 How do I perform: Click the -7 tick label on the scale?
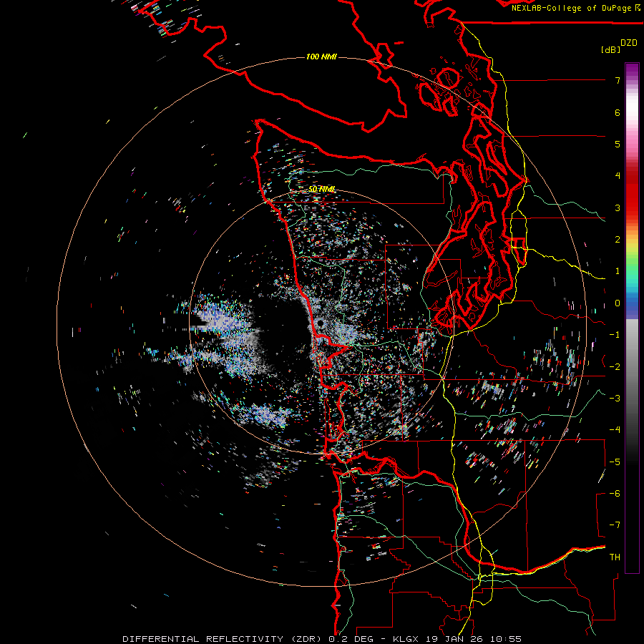[615, 525]
